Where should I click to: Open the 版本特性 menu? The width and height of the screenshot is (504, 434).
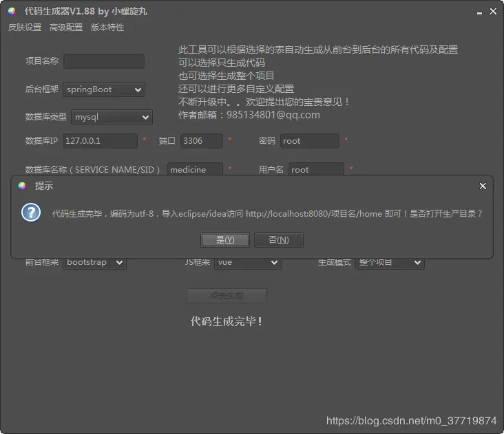(107, 28)
